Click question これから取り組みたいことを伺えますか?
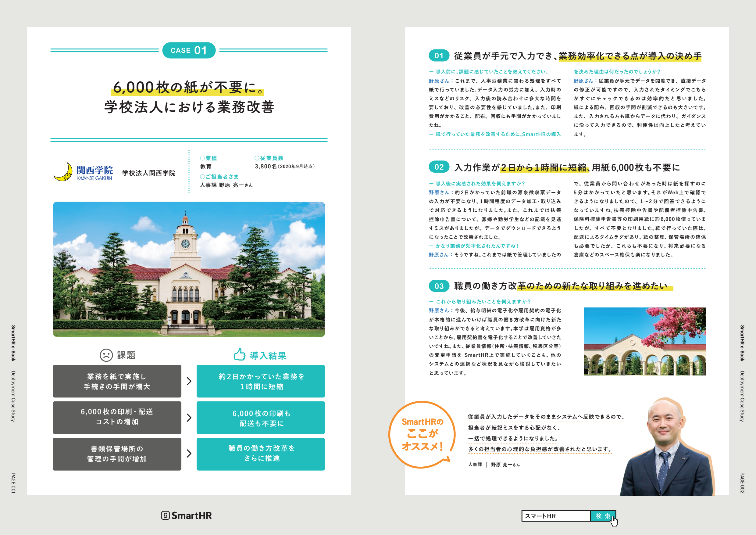Image resolution: width=756 pixels, height=535 pixels. (x=480, y=301)
